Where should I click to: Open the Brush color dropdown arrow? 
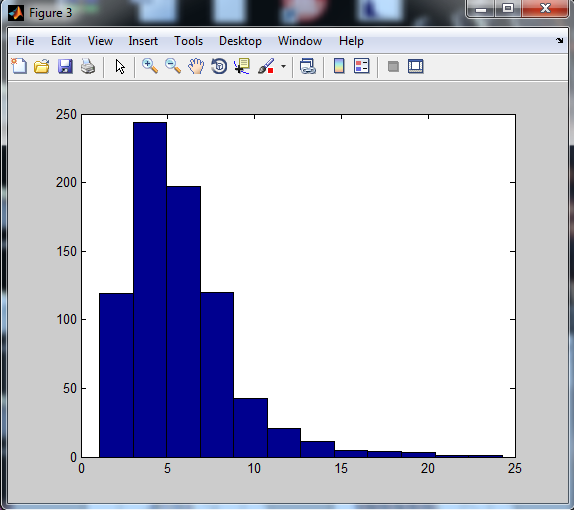pyautogui.click(x=283, y=67)
